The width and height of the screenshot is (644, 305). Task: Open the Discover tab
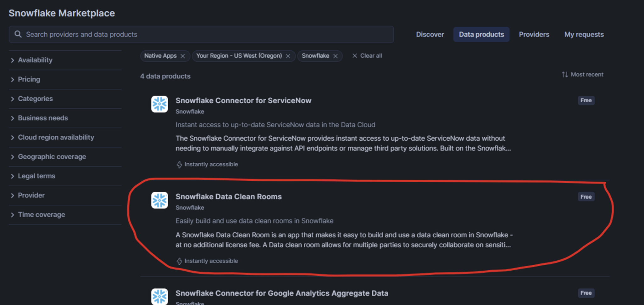coord(430,34)
